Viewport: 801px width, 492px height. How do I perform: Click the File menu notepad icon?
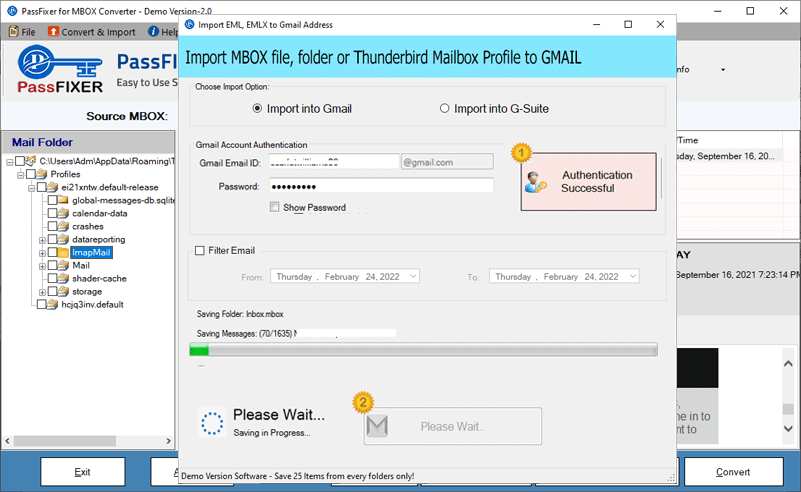pyautogui.click(x=14, y=31)
